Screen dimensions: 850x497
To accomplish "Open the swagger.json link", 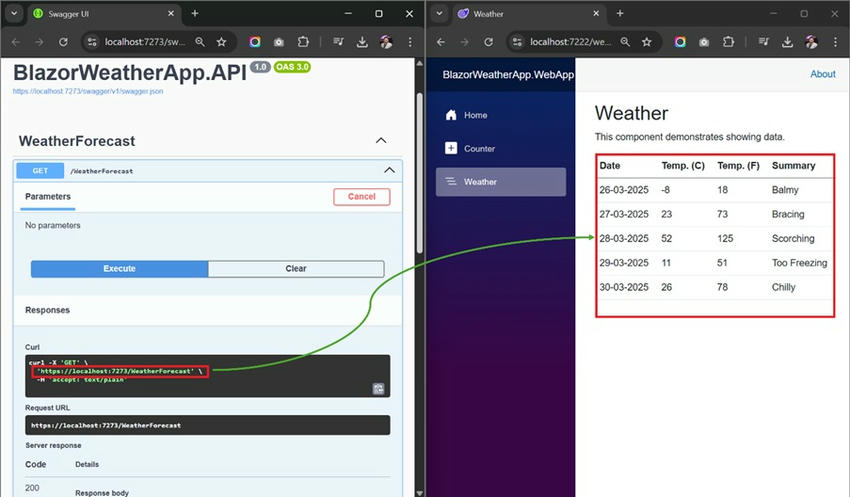I will point(88,91).
